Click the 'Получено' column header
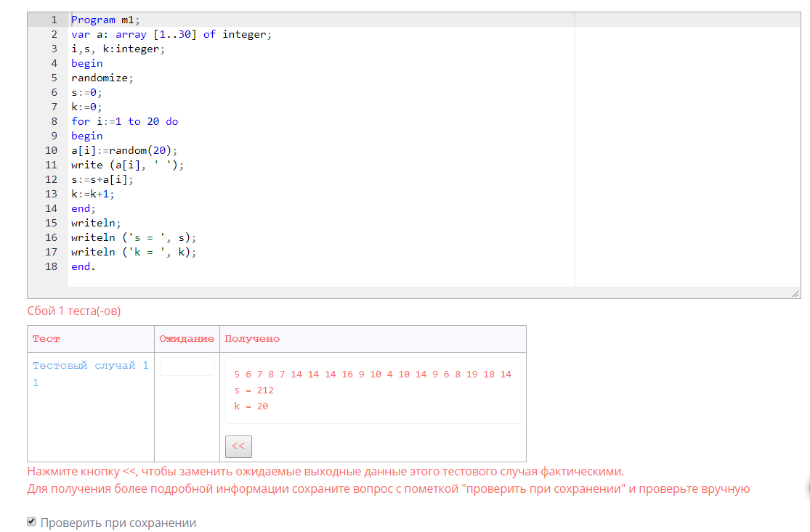The width and height of the screenshot is (810, 532). tap(252, 338)
